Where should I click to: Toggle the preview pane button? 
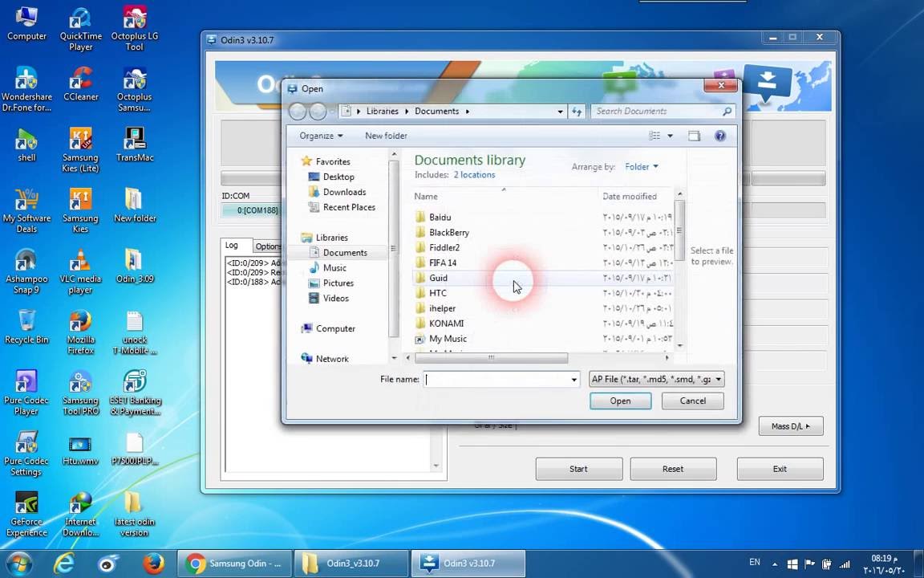(694, 136)
